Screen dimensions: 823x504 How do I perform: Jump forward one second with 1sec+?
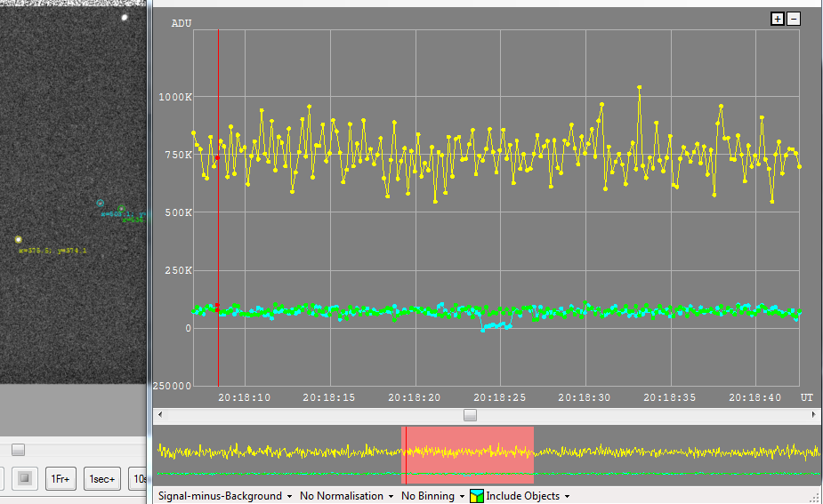(102, 479)
